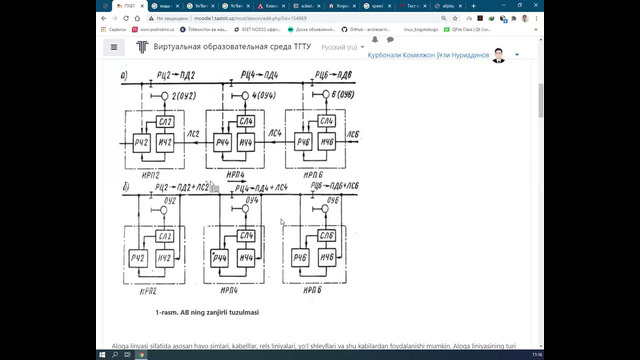This screenshot has width=640, height=360.
Task: Open a new browser tab with plus button
Action: (x=473, y=6)
